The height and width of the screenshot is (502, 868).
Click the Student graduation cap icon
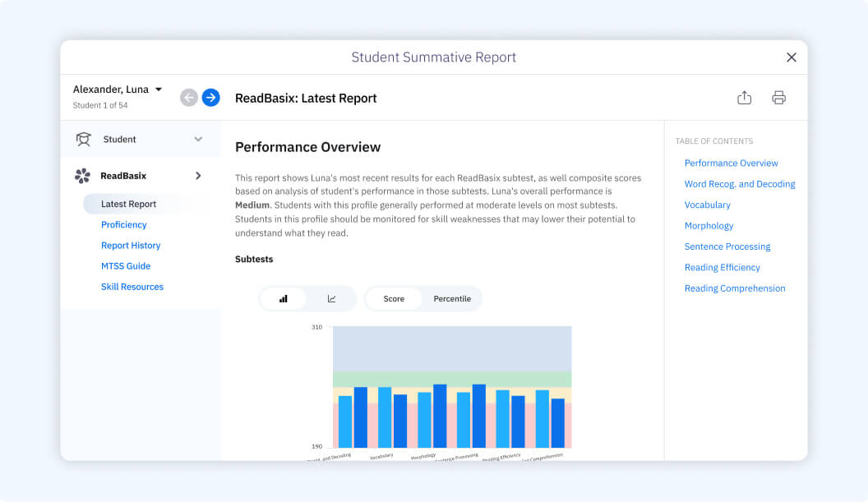coord(83,139)
